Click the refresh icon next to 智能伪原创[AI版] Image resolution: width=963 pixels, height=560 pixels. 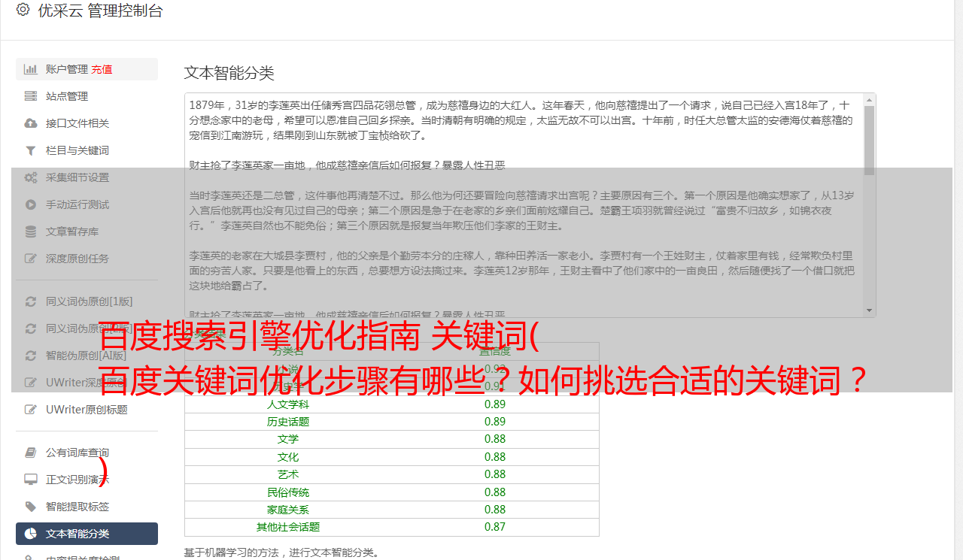point(31,356)
